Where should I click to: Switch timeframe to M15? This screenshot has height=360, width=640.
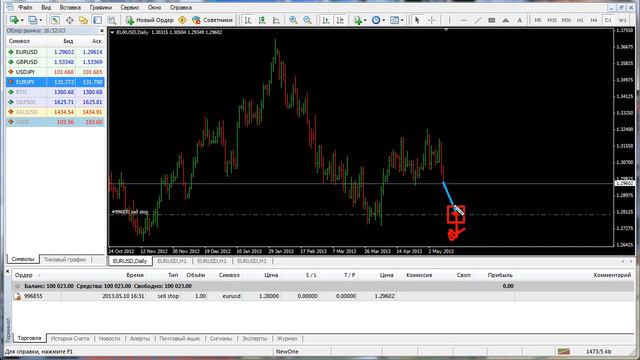pyautogui.click(x=552, y=20)
